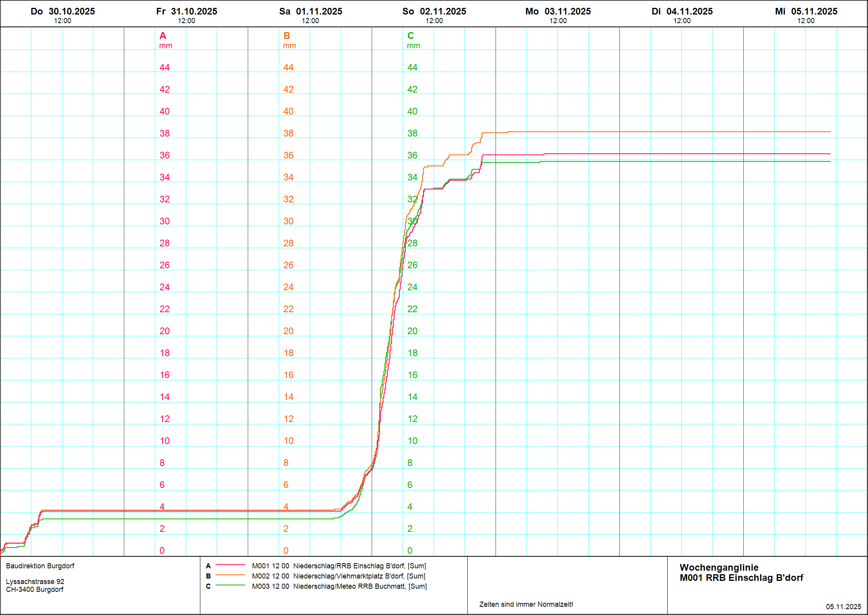
Task: Click the 'Zeiten sind immer Normalzeit!' note
Action: 526,604
